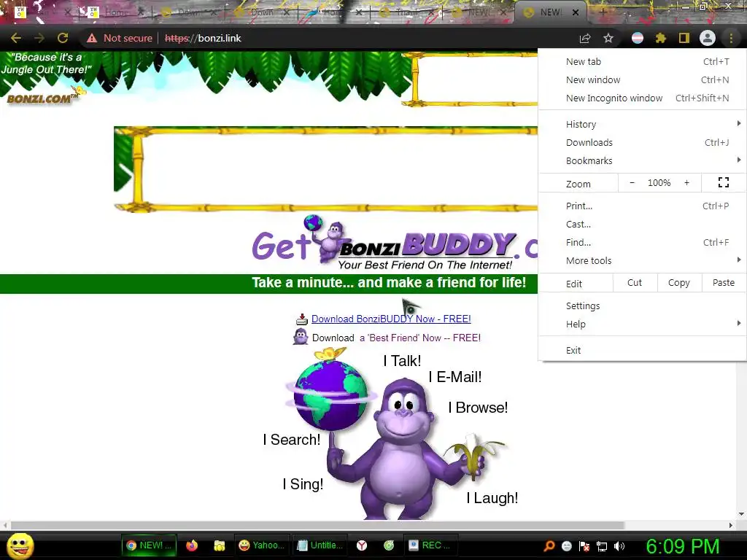The width and height of the screenshot is (747, 560).
Task: Expand the Help submenu
Action: tap(643, 324)
